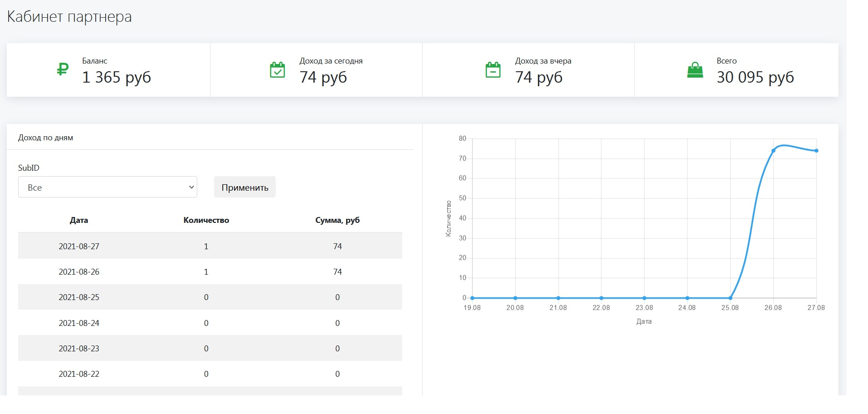Click the "Доход по дням" panel heading
868x414 pixels.
point(45,138)
